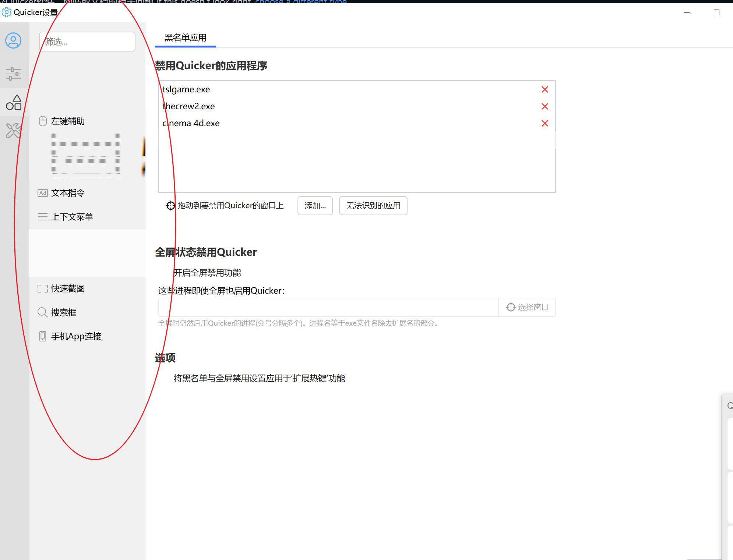This screenshot has height=560, width=733.
Task: Click the 添加... button
Action: tap(315, 206)
